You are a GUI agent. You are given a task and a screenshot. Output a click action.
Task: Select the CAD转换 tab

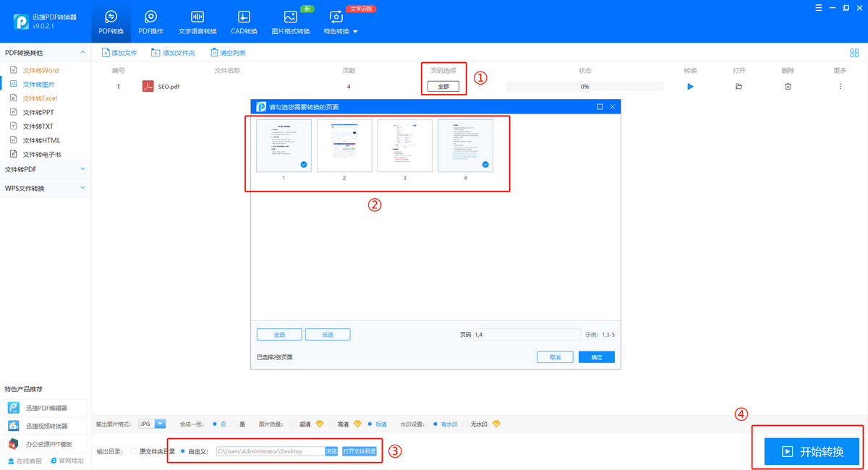pyautogui.click(x=244, y=22)
